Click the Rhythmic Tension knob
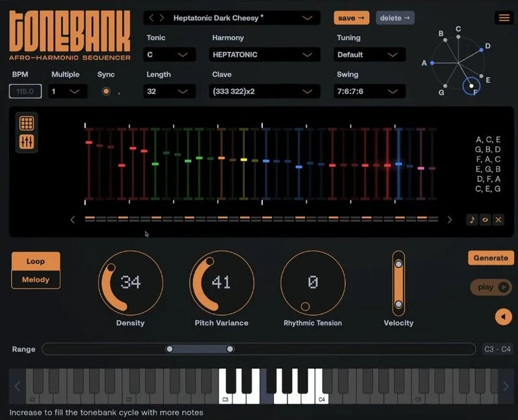 313,283
